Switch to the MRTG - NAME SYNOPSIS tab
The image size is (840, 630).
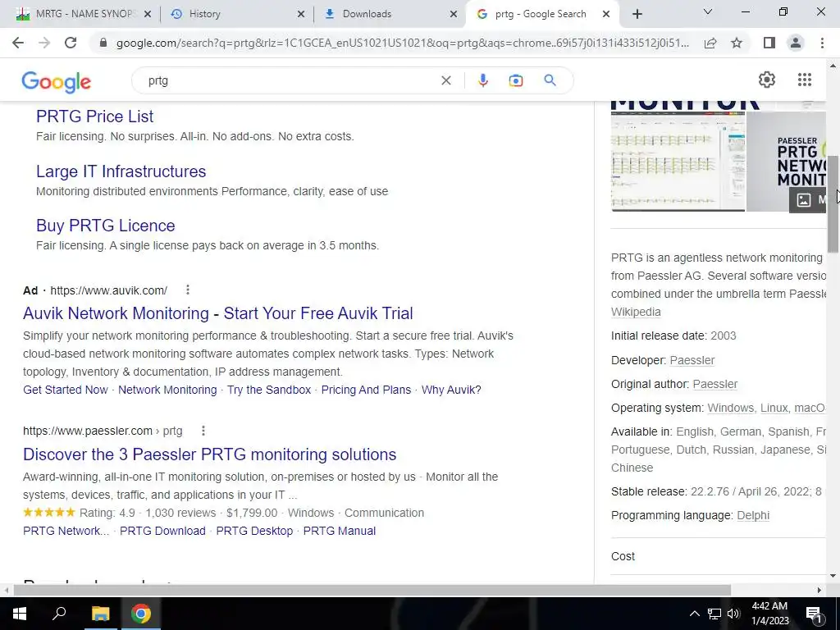(76, 14)
